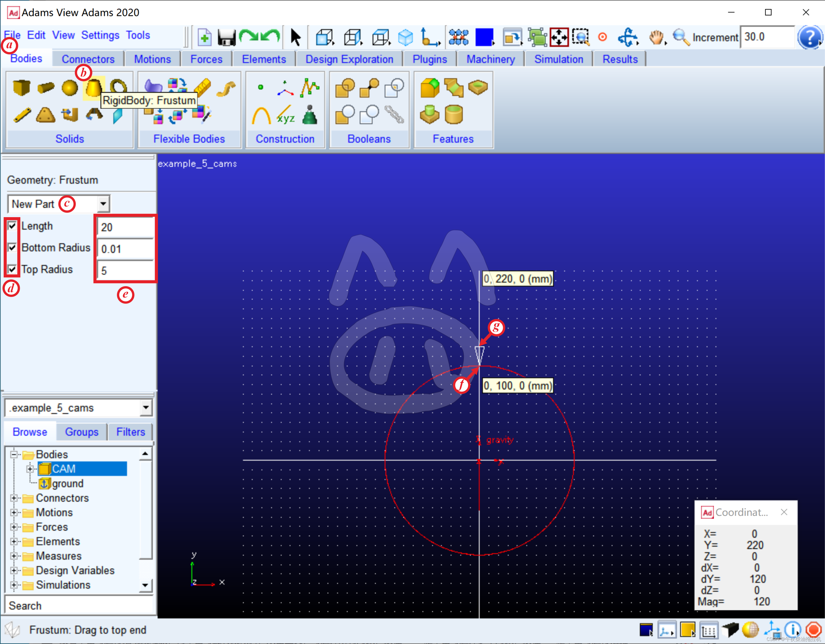Select the Construction Arc tool
Image resolution: width=825 pixels, height=644 pixels.
(x=261, y=116)
